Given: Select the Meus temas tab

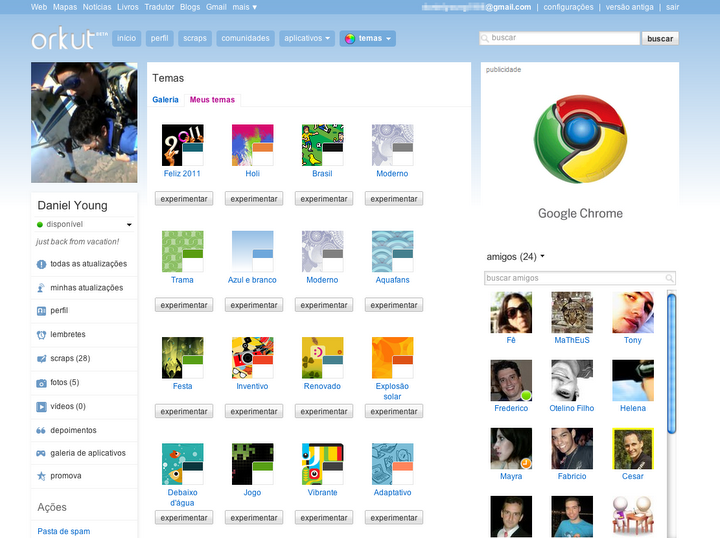Looking at the screenshot, I should click(x=212, y=100).
